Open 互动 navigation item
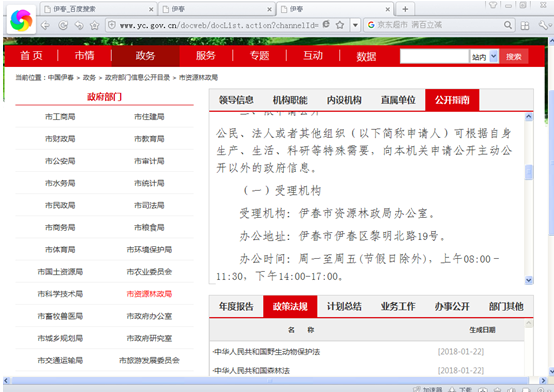 coord(313,55)
